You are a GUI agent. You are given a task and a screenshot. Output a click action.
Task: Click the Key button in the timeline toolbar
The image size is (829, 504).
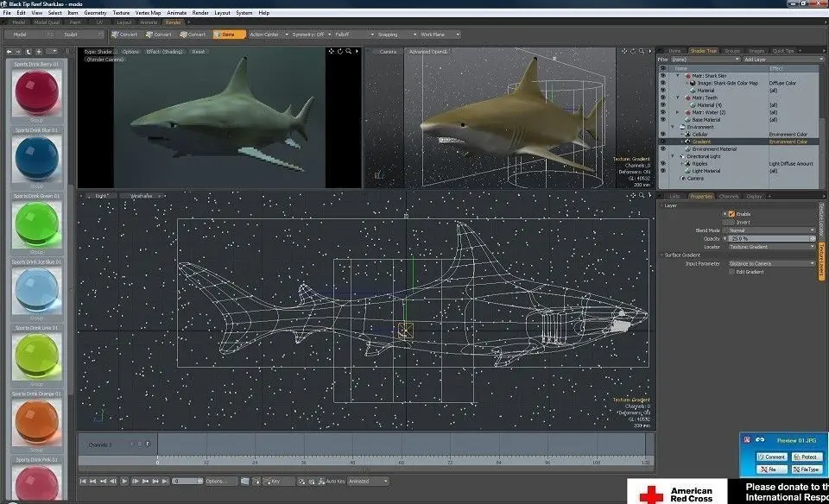(x=278, y=482)
